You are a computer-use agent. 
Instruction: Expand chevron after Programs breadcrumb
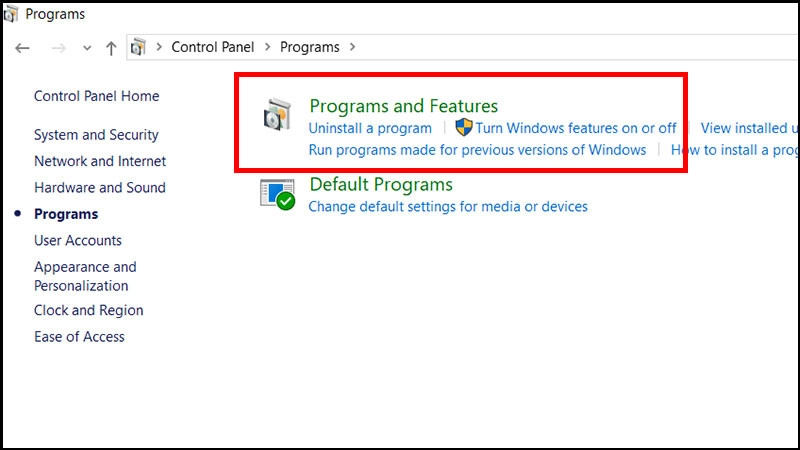click(353, 47)
